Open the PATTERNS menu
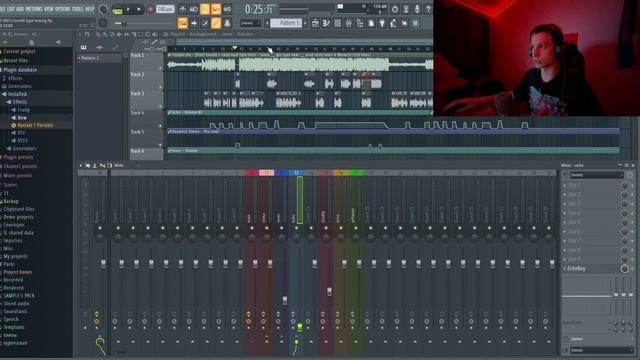Image resolution: width=640 pixels, height=360 pixels. (x=34, y=9)
